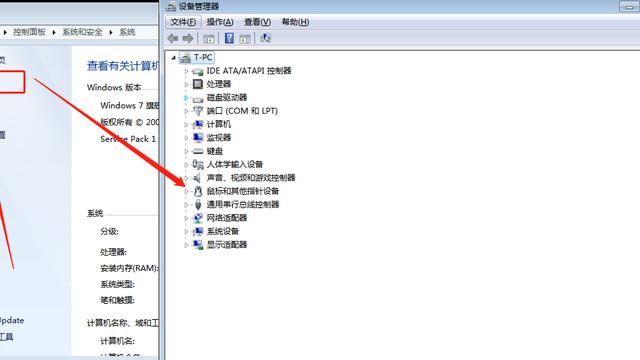Open the 文件(F) menu
The height and width of the screenshot is (360, 640).
183,22
